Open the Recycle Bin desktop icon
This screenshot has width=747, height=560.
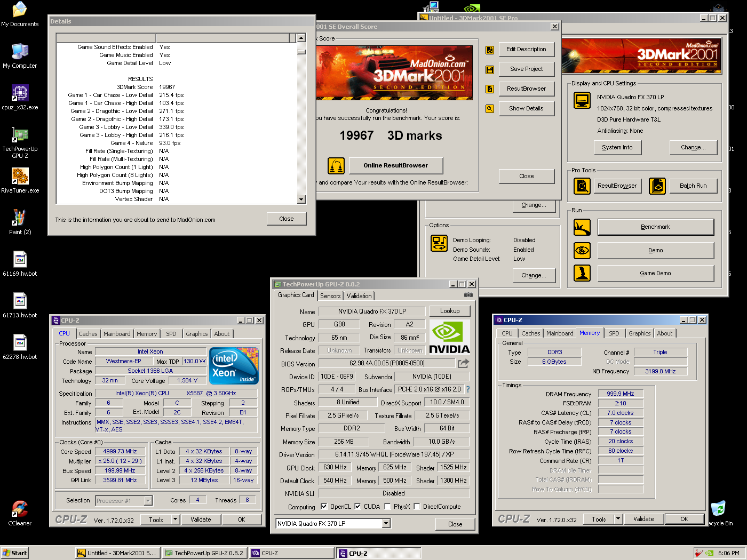click(720, 513)
